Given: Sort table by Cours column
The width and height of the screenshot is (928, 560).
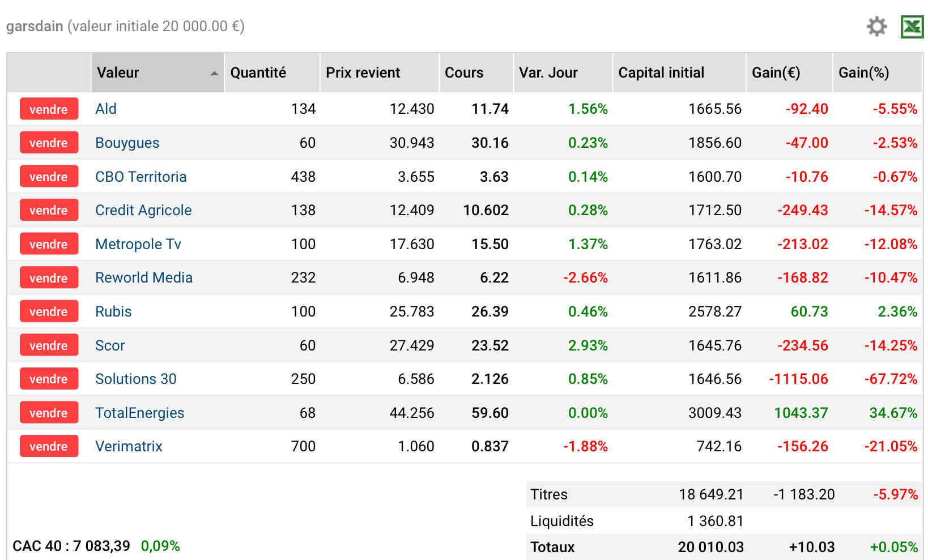Looking at the screenshot, I should (x=476, y=72).
